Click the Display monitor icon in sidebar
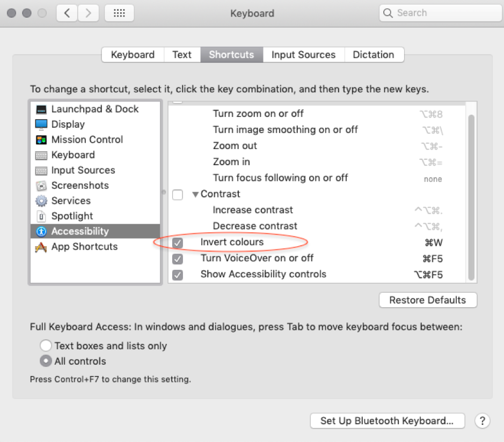Viewport: 504px width, 442px height. tap(41, 124)
